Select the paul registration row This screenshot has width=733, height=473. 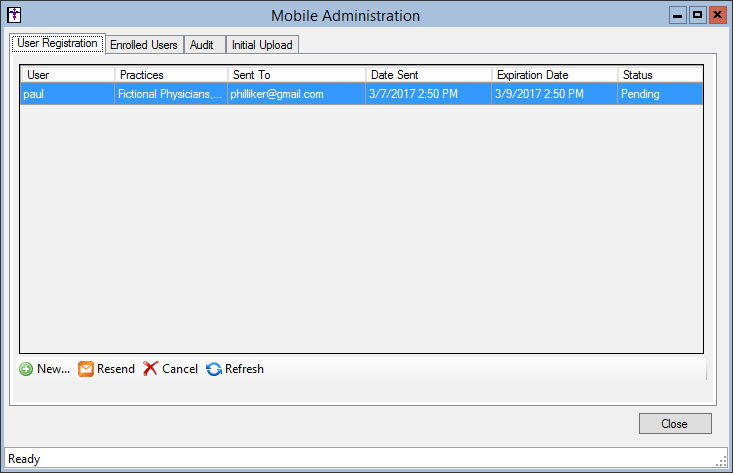[360, 94]
